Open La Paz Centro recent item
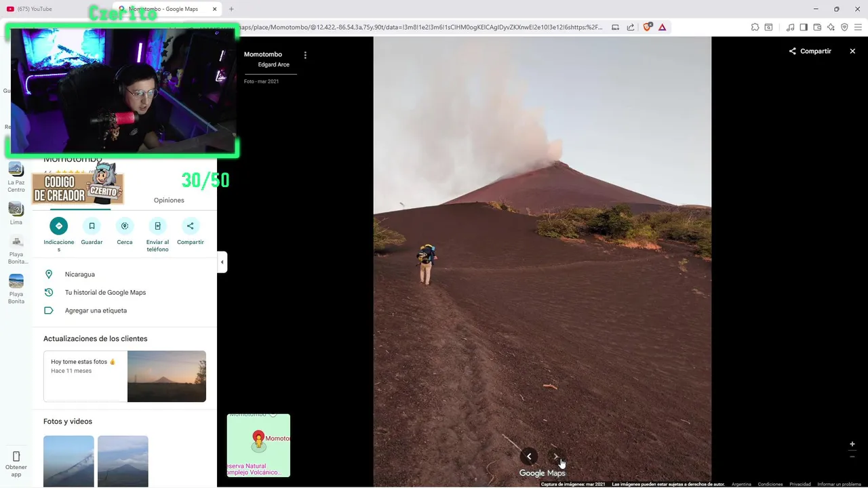 click(16, 178)
